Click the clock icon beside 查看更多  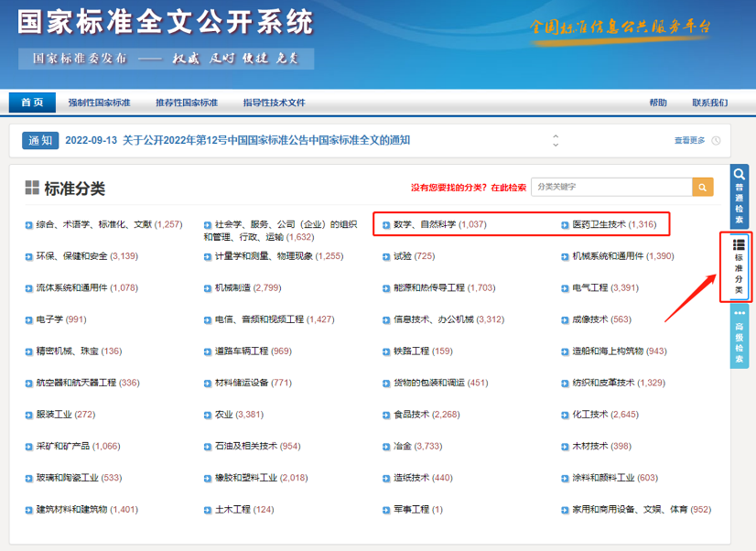point(716,140)
